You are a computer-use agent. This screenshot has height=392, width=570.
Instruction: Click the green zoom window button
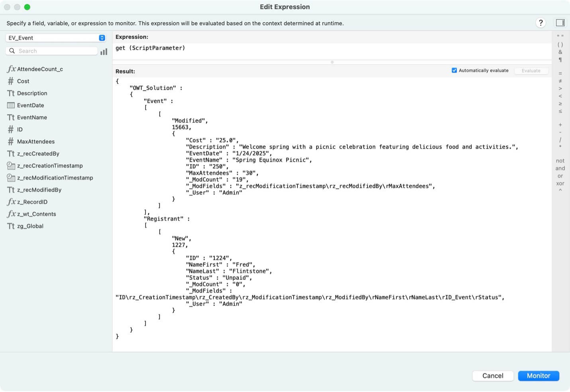[27, 7]
